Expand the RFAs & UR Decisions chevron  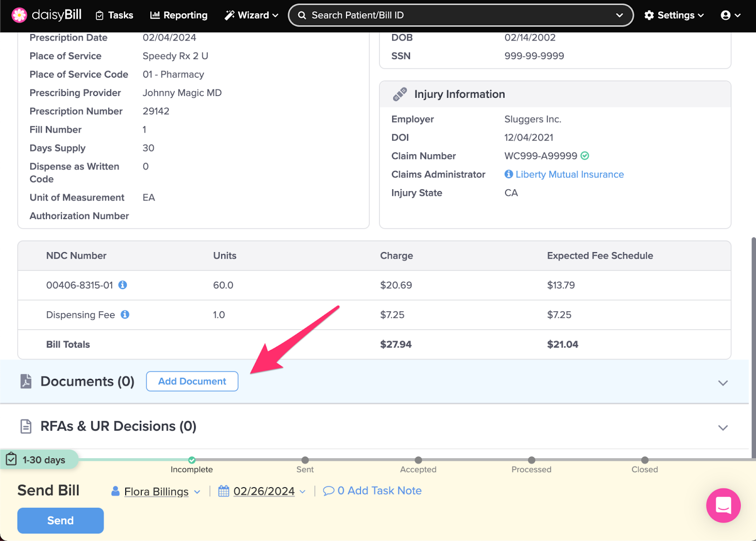(722, 428)
